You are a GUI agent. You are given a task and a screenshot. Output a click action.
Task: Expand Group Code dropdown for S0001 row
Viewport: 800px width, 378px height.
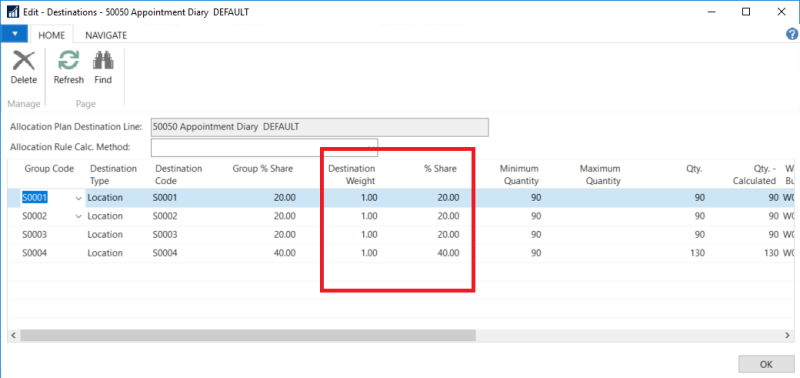(x=79, y=198)
